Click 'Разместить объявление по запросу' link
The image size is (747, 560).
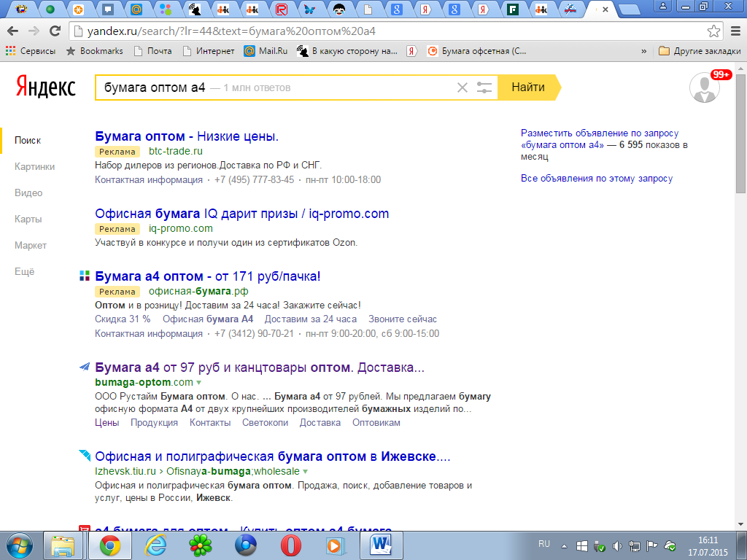click(600, 139)
